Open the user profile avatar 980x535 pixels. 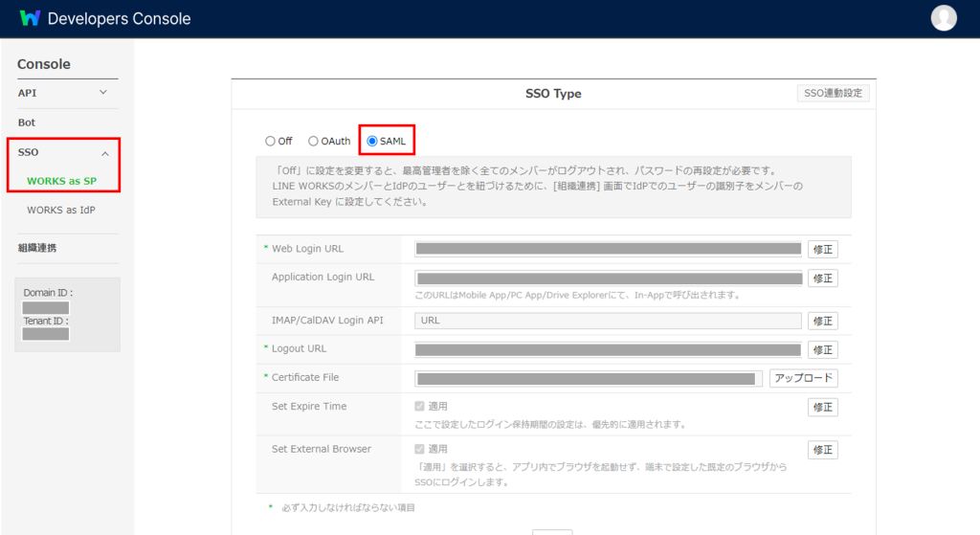point(944,18)
